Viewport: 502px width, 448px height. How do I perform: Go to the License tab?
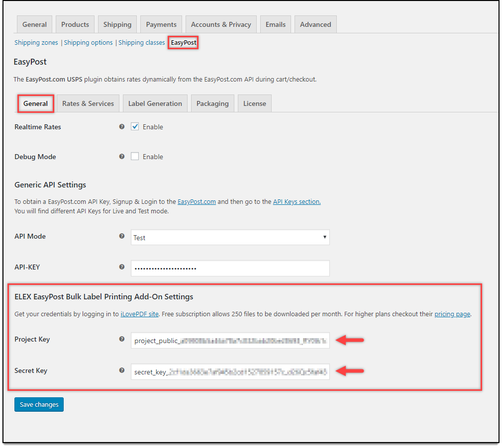pyautogui.click(x=255, y=104)
